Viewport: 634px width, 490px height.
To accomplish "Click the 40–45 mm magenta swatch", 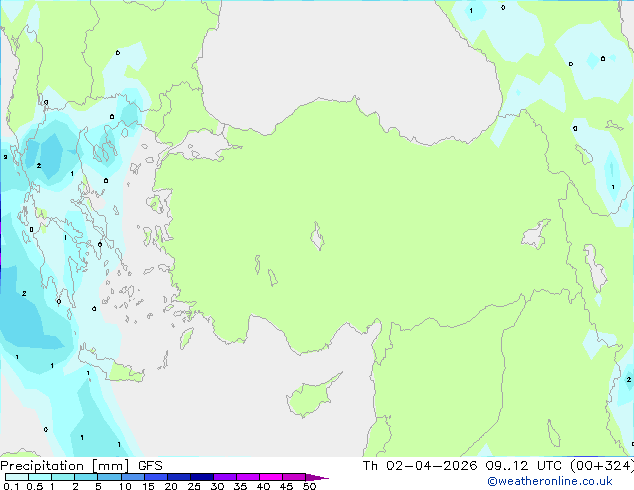I will click(x=271, y=477).
